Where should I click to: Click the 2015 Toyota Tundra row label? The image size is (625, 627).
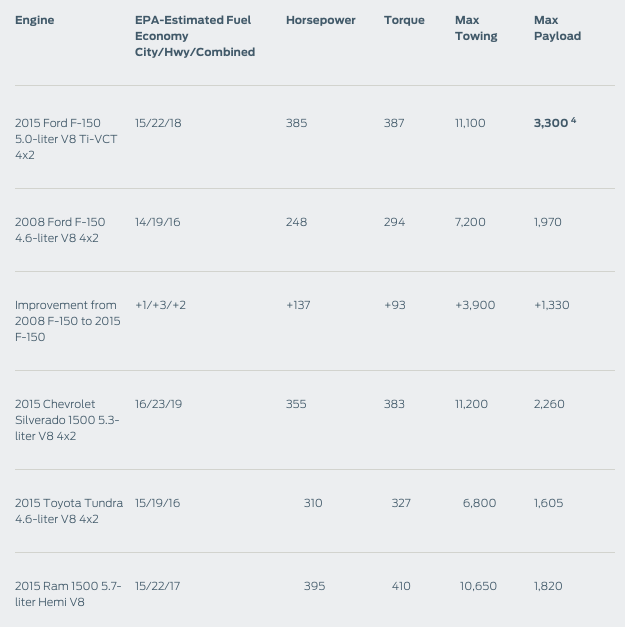(x=68, y=511)
